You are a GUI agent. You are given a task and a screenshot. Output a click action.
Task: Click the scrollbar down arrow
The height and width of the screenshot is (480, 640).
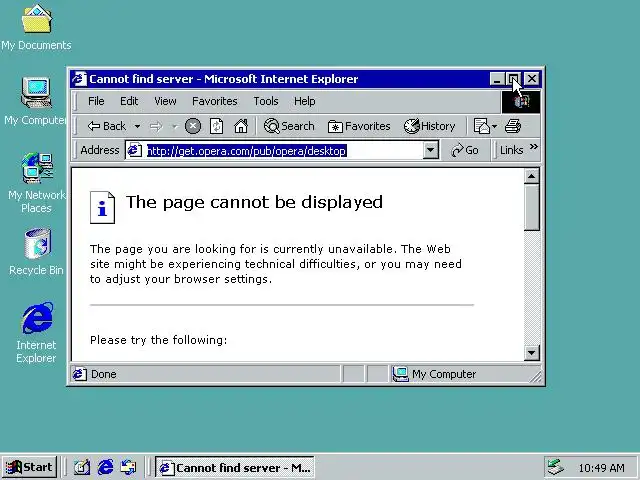pos(531,353)
